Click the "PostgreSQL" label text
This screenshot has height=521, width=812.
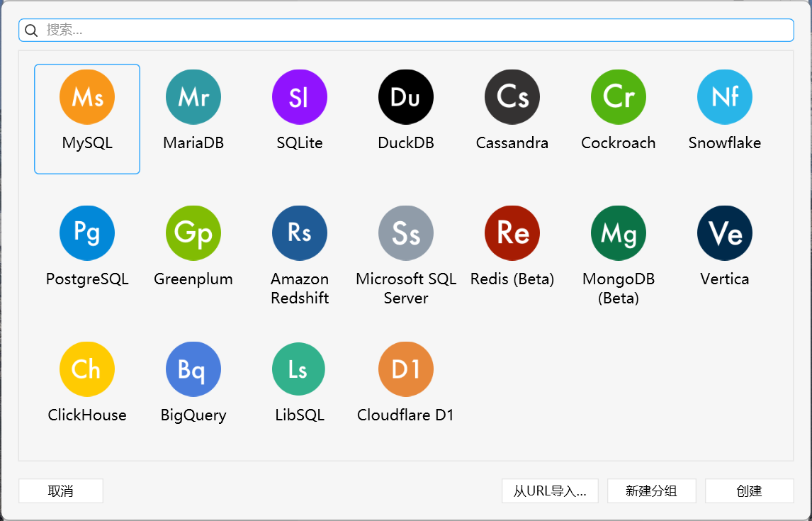pos(87,279)
